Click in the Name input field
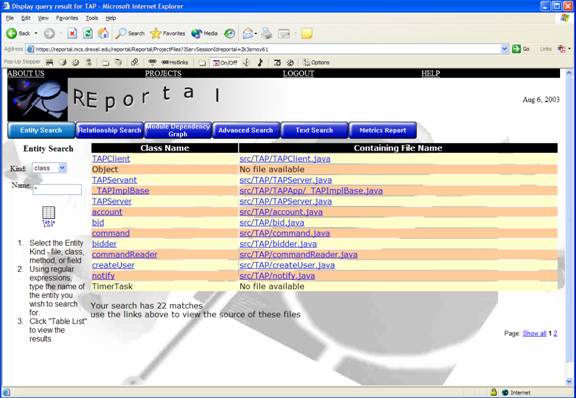The image size is (576, 398). pos(57,189)
